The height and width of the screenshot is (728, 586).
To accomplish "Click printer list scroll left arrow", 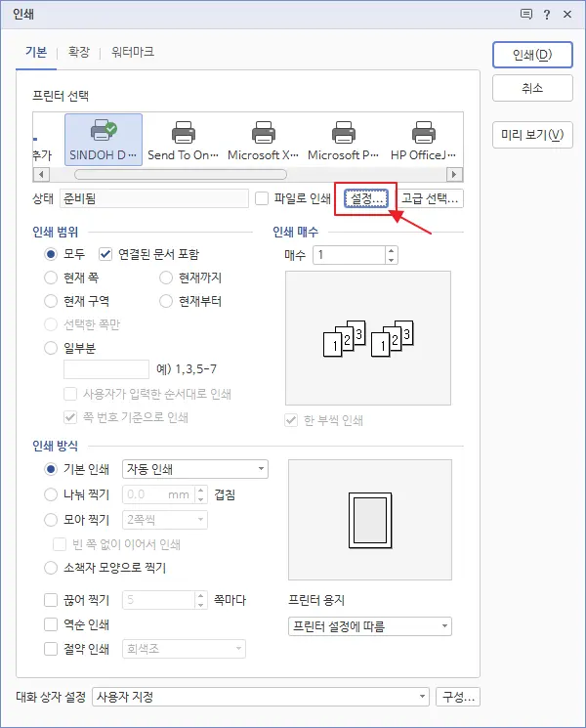I will point(41,175).
